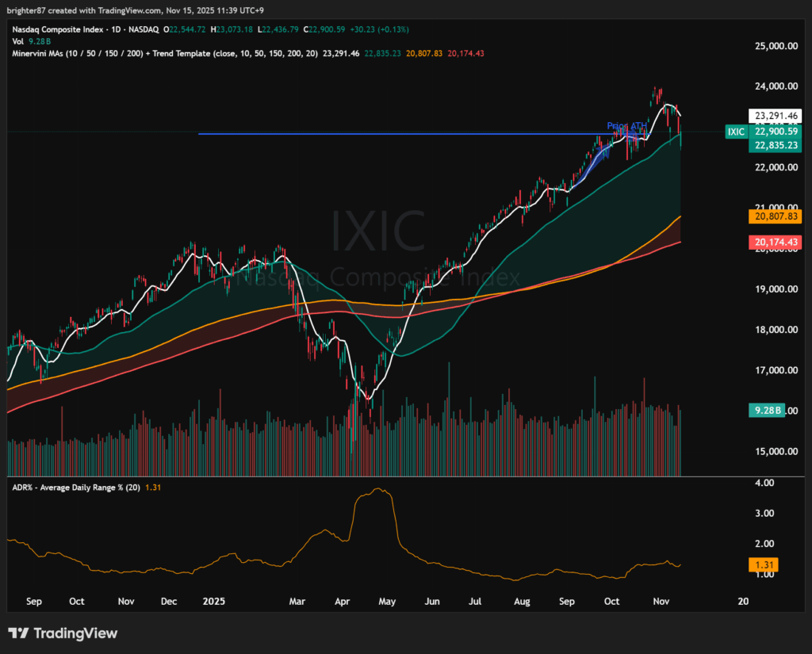This screenshot has width=812, height=654.
Task: Select the Prior ATH text label
Action: click(627, 126)
